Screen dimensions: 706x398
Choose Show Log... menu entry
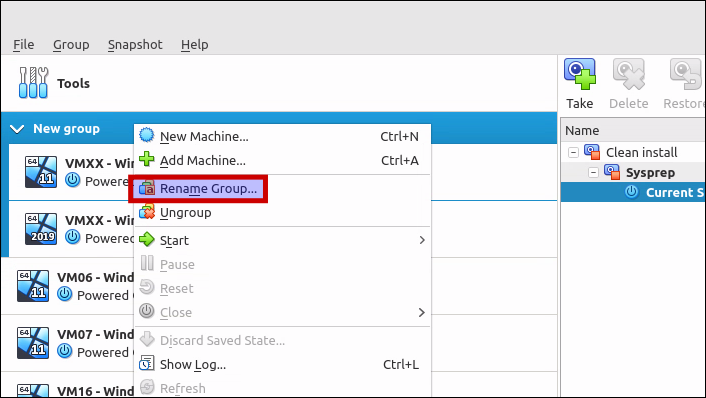point(282,364)
